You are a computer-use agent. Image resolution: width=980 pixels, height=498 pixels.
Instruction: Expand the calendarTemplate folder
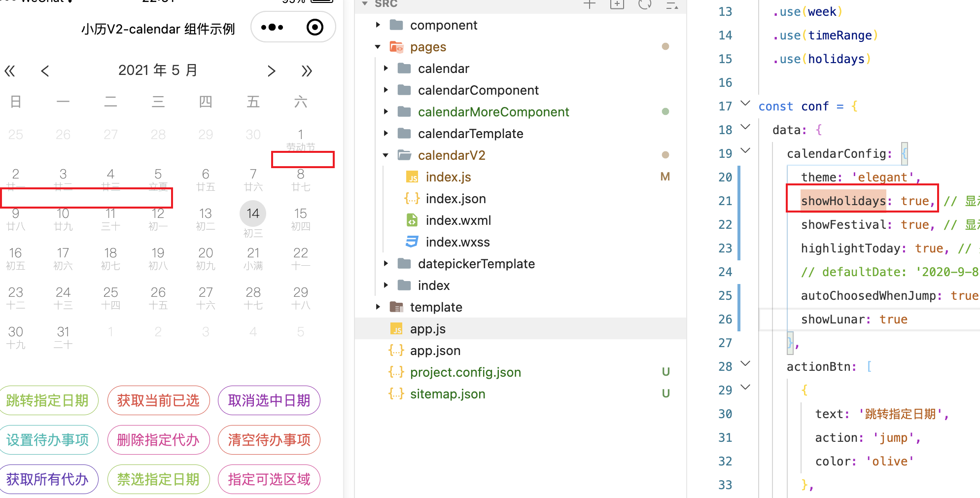pyautogui.click(x=385, y=133)
